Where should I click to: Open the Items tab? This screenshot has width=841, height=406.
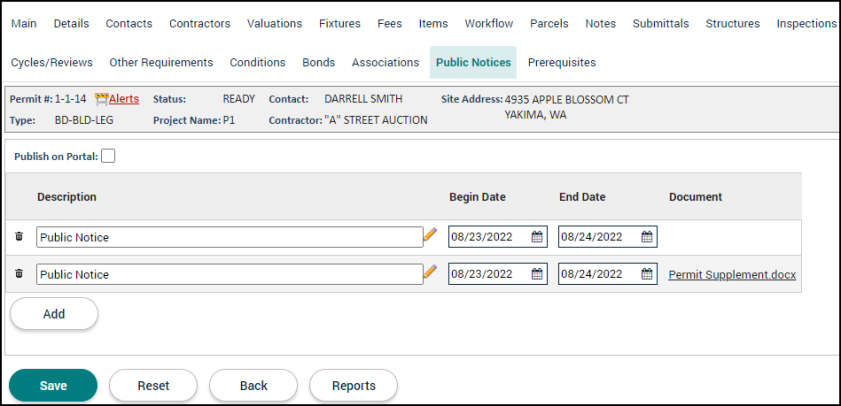[433, 24]
